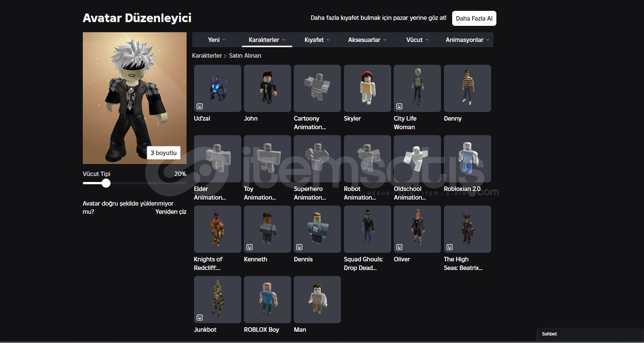Adjust the Vücut Tipi slider handle
Image resolution: width=644 pixels, height=343 pixels.
pos(106,183)
